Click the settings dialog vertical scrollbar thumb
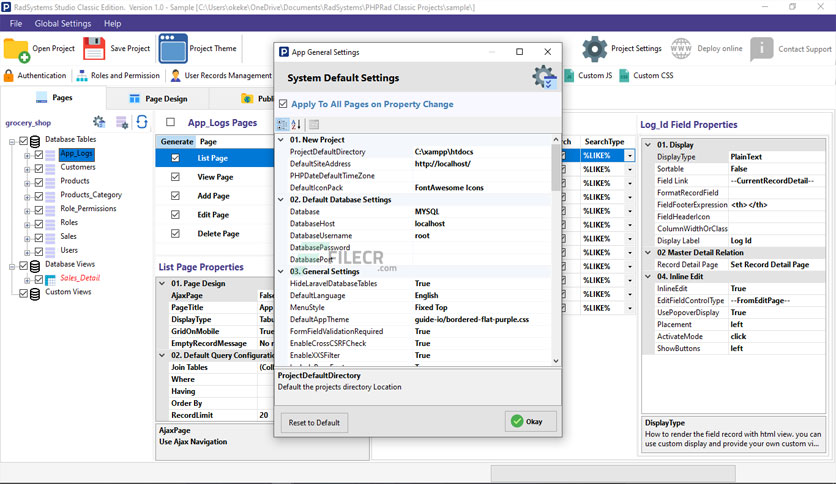Viewport: 836px width, 484px height. coord(556,168)
